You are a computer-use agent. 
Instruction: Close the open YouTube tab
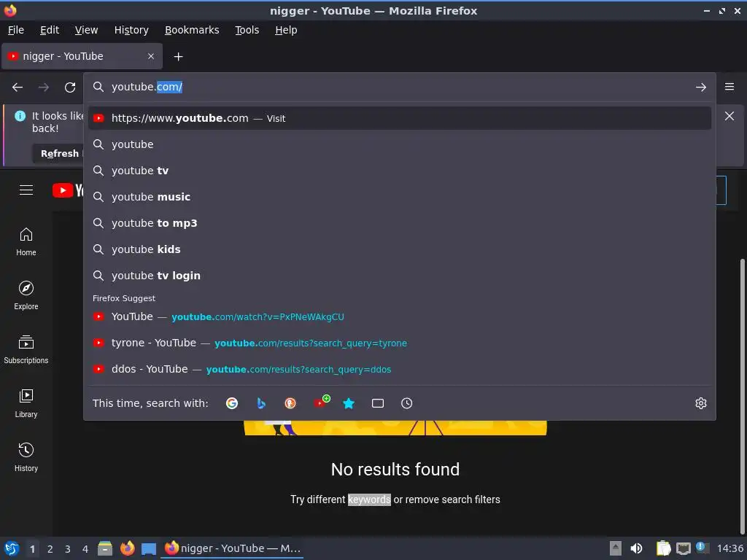point(151,56)
